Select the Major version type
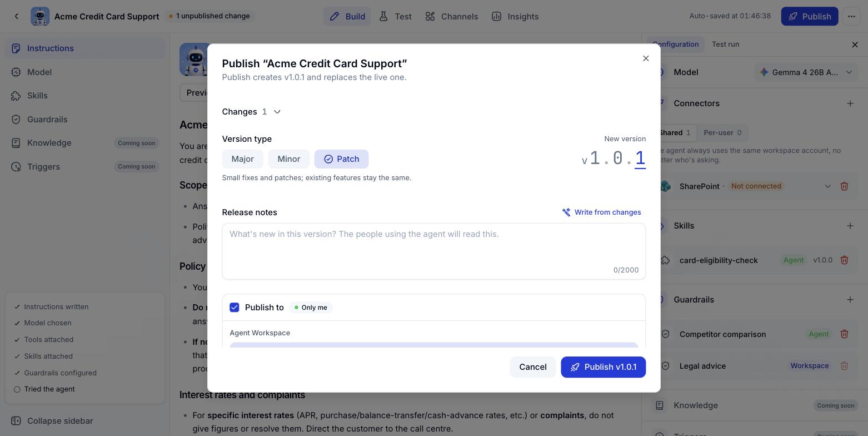This screenshot has width=868, height=436. tap(242, 159)
